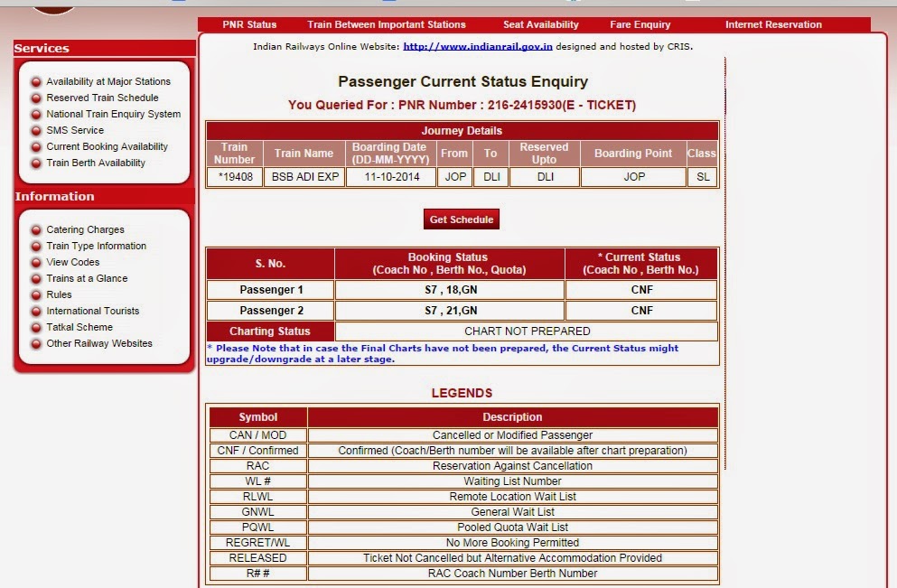Open Train Type Information link
Image resolution: width=897 pixels, height=588 pixels.
[96, 246]
